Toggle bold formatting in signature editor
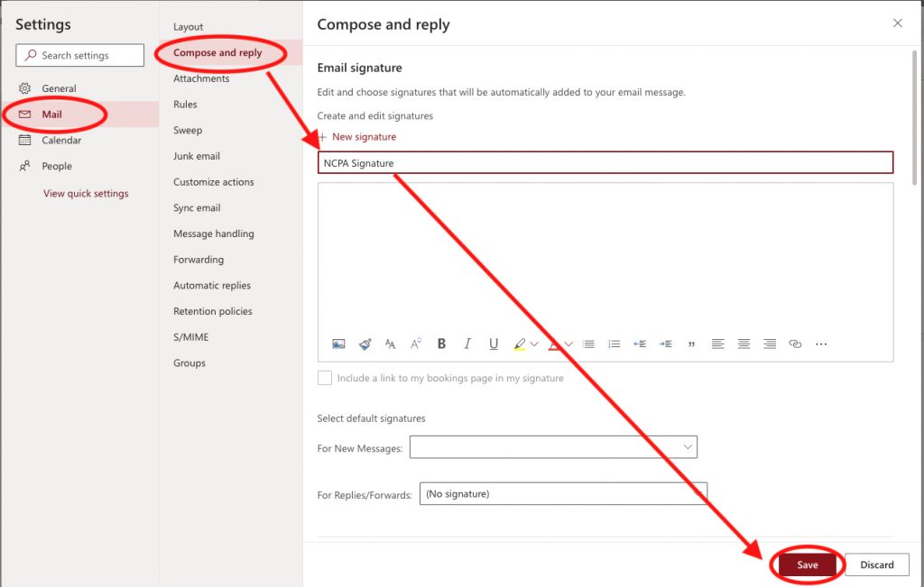Screen dimensions: 924x587 pos(441,344)
